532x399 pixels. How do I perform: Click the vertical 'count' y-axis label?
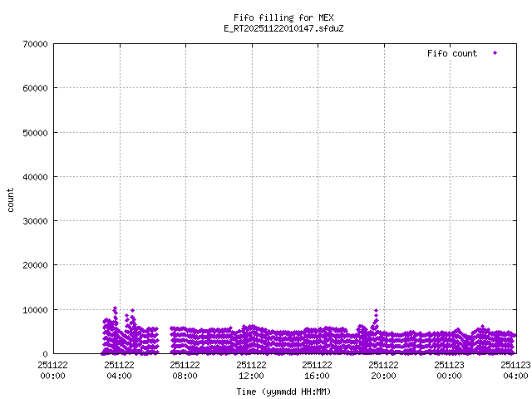(x=11, y=199)
